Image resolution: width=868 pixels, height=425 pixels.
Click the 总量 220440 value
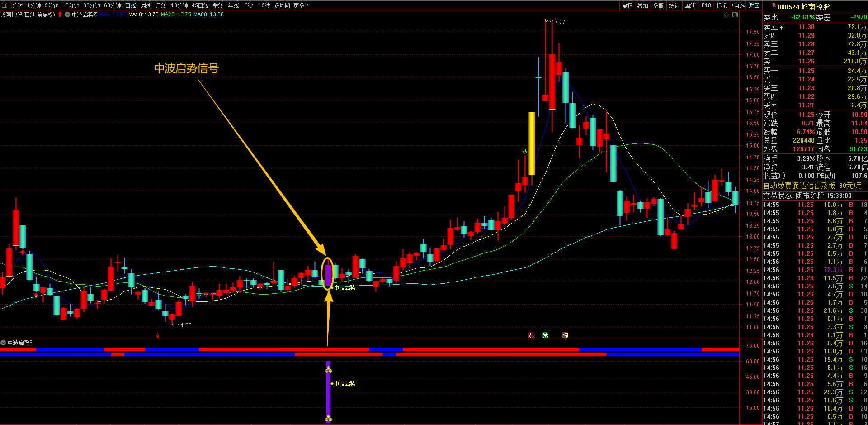(803, 141)
